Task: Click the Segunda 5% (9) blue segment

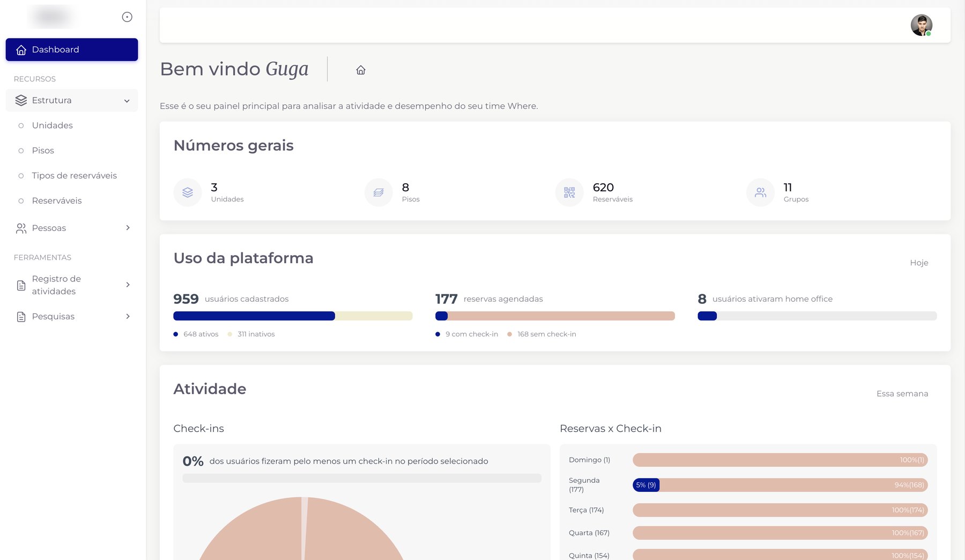Action: click(x=646, y=485)
